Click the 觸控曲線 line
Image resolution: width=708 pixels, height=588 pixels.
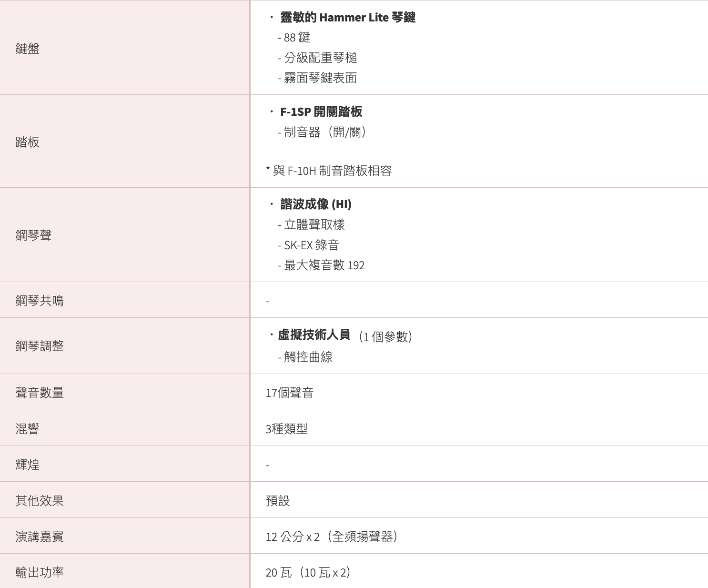[x=305, y=357]
